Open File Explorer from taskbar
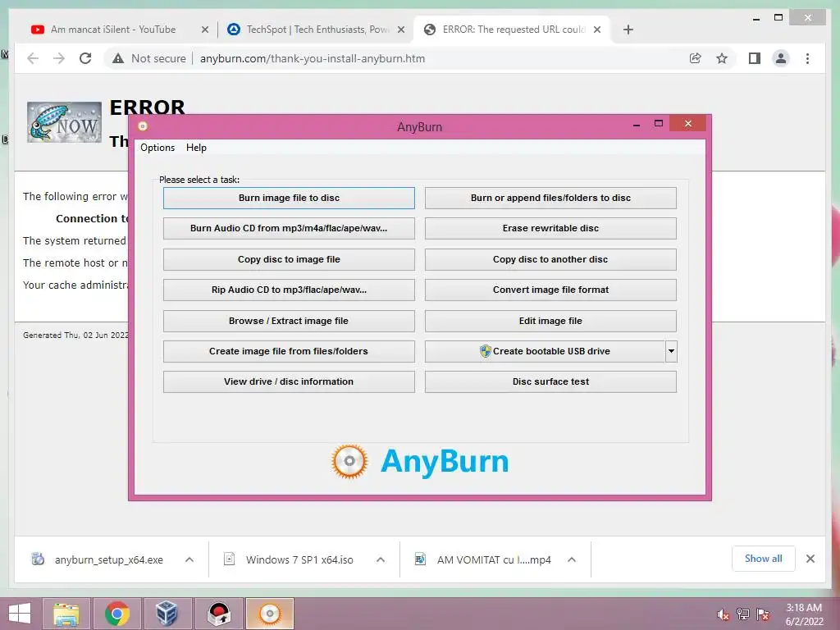This screenshot has width=840, height=630. [66, 614]
